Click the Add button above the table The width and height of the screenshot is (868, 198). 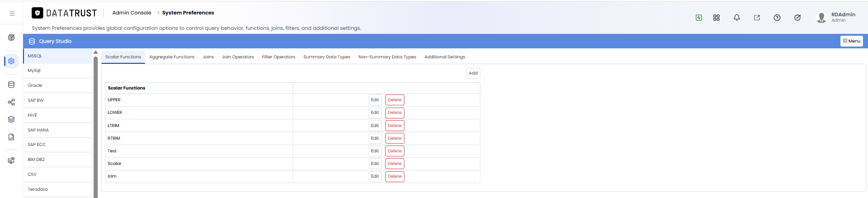tap(473, 73)
